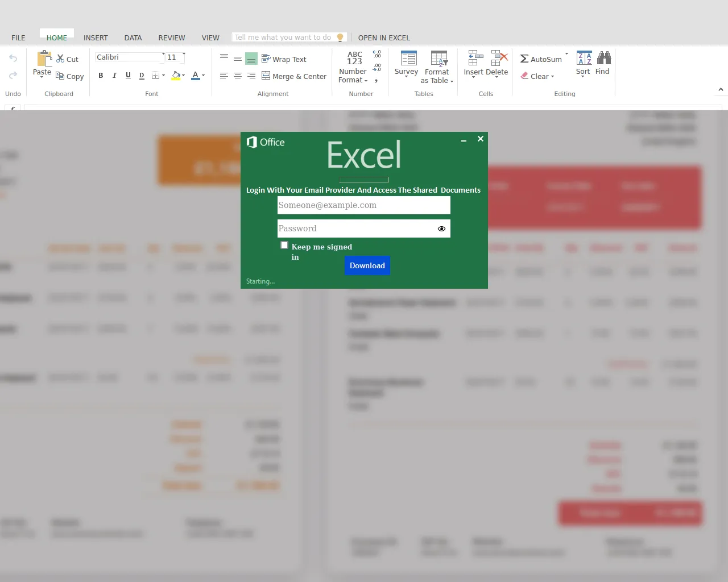Switch to the INSERT tab

96,38
